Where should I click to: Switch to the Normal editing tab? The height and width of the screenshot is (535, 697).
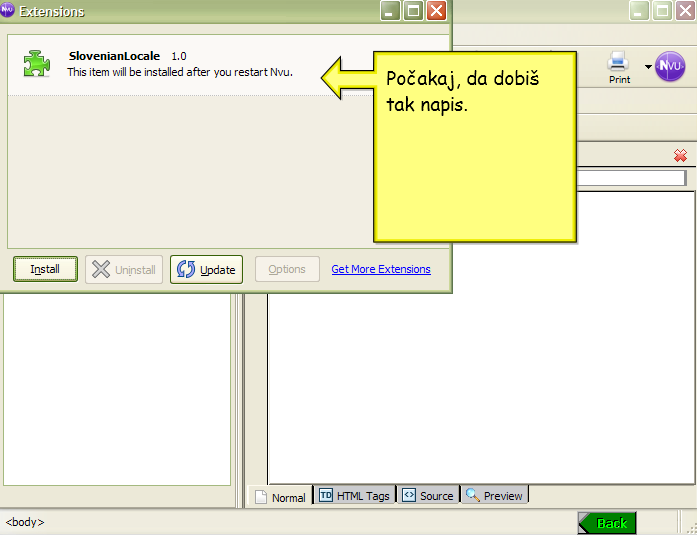[x=280, y=496]
